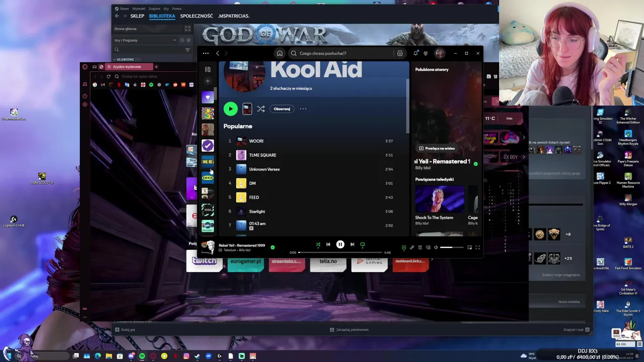Open Spotify notifications bell
Image resolution: width=644 pixels, height=362 pixels.
pyautogui.click(x=416, y=53)
